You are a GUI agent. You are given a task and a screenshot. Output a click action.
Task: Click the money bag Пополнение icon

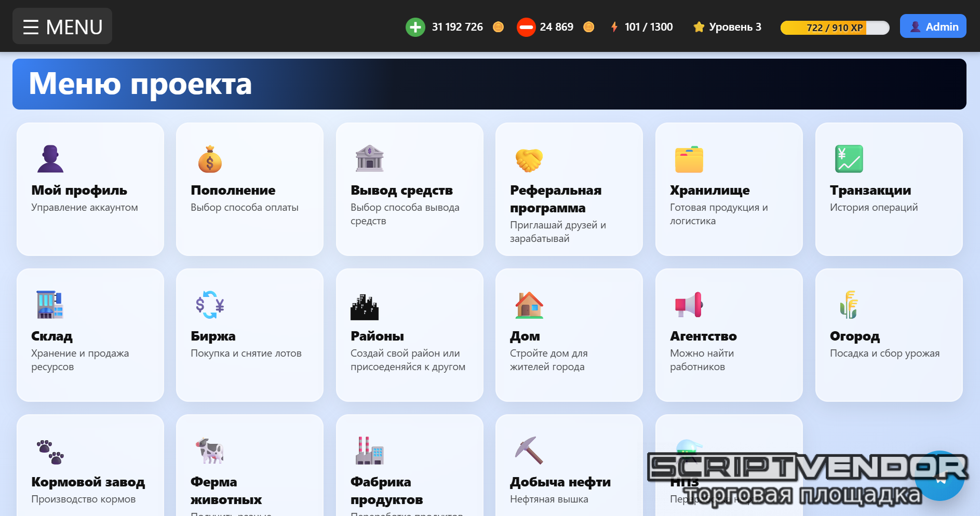[x=210, y=159]
